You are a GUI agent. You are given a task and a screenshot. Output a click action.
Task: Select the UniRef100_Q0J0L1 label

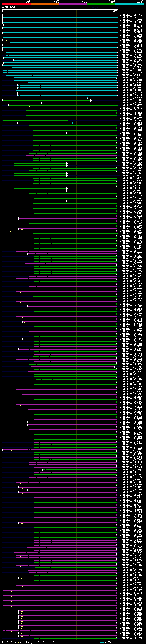tap(131, 75)
